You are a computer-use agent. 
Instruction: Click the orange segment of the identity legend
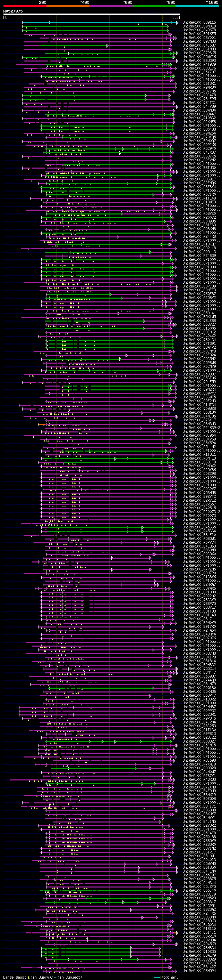68,6
